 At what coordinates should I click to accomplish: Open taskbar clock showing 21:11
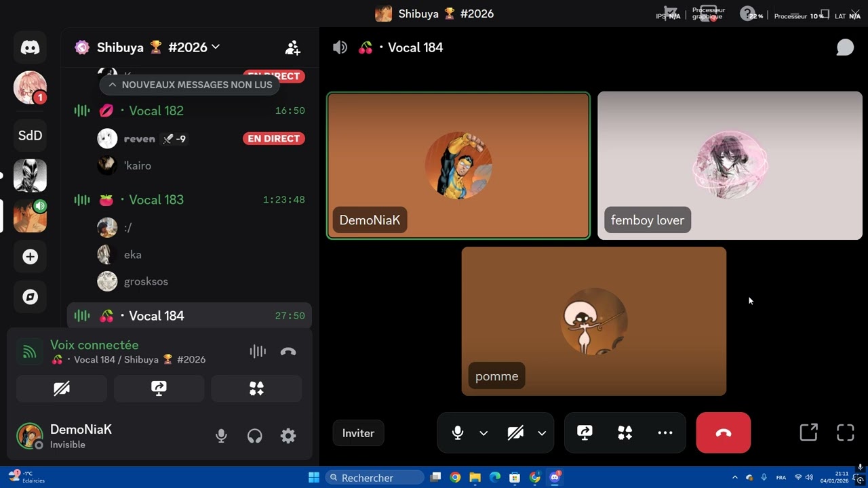coord(835,477)
